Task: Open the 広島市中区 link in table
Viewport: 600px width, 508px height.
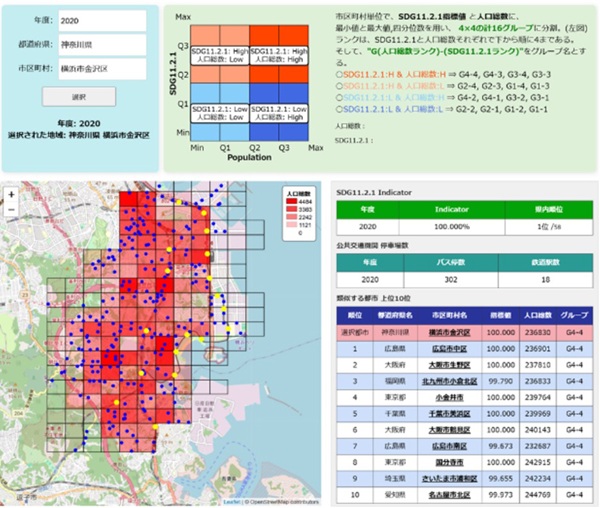Action: (x=448, y=347)
